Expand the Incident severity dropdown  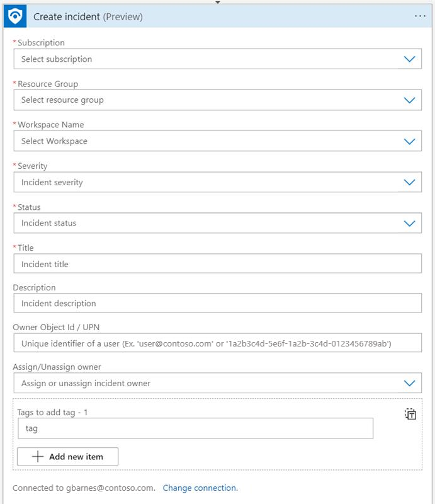click(x=208, y=183)
